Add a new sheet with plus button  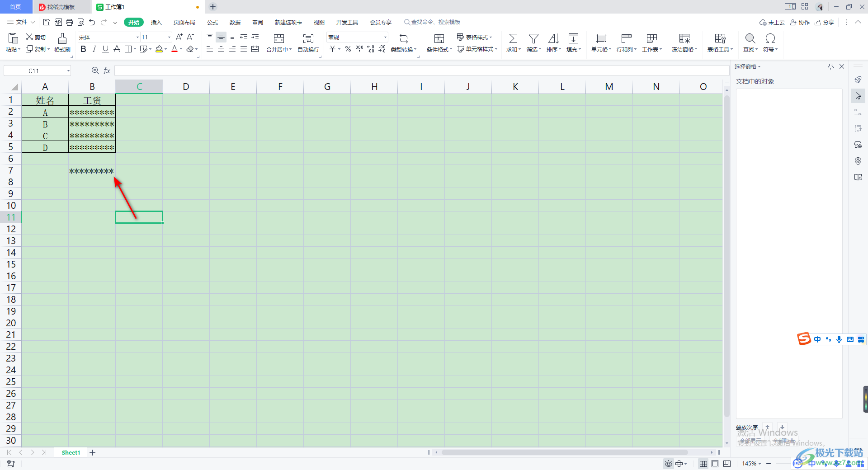coord(93,452)
